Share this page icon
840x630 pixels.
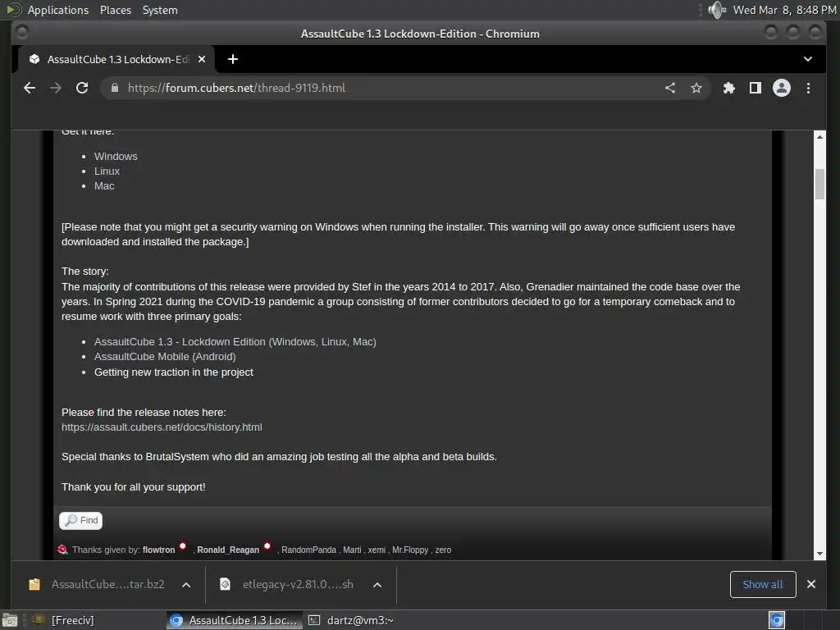click(670, 88)
